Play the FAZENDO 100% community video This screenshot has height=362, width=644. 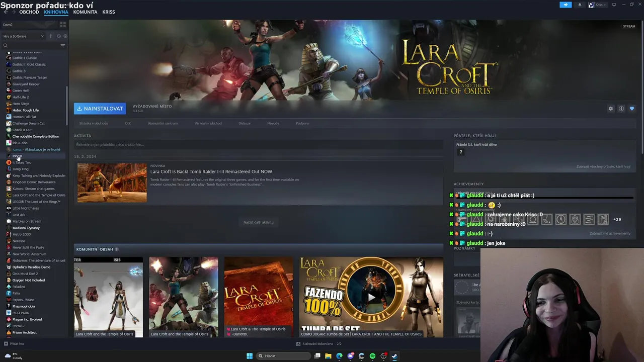(x=371, y=297)
